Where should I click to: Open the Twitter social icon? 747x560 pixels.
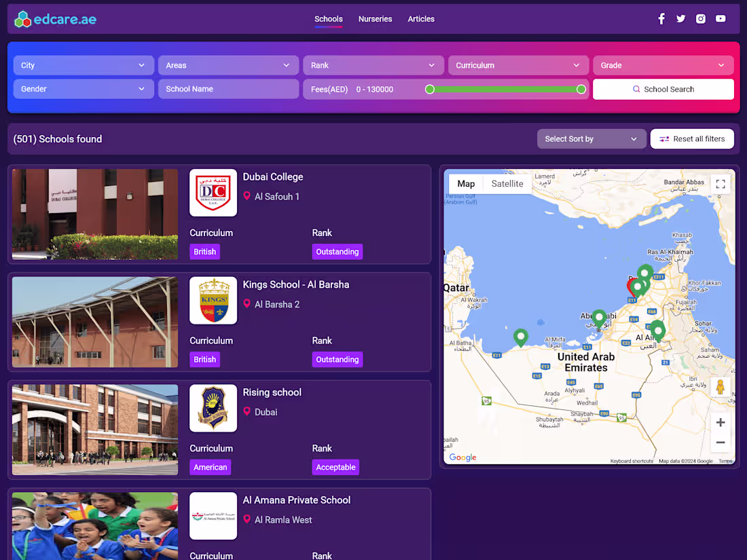point(680,18)
